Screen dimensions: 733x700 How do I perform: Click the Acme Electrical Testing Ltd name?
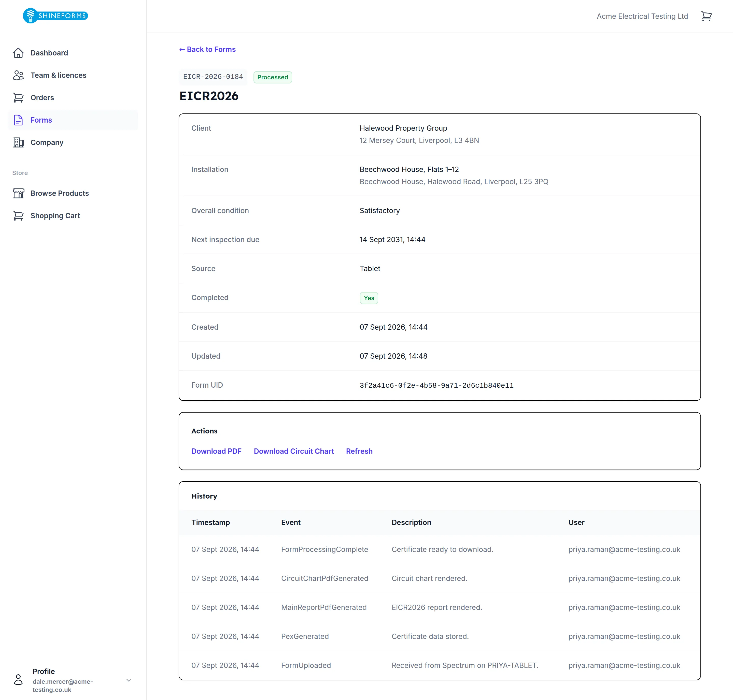pyautogui.click(x=642, y=17)
